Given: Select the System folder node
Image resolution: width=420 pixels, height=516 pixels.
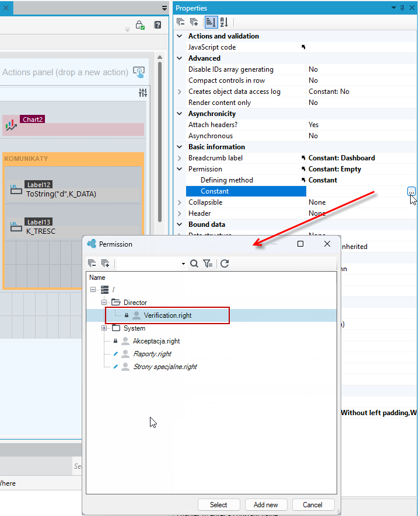Looking at the screenshot, I should [134, 328].
